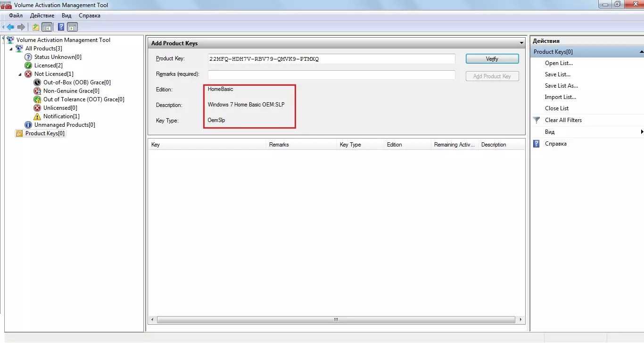
Task: Open the Вид menu in menu bar
Action: 66,16
